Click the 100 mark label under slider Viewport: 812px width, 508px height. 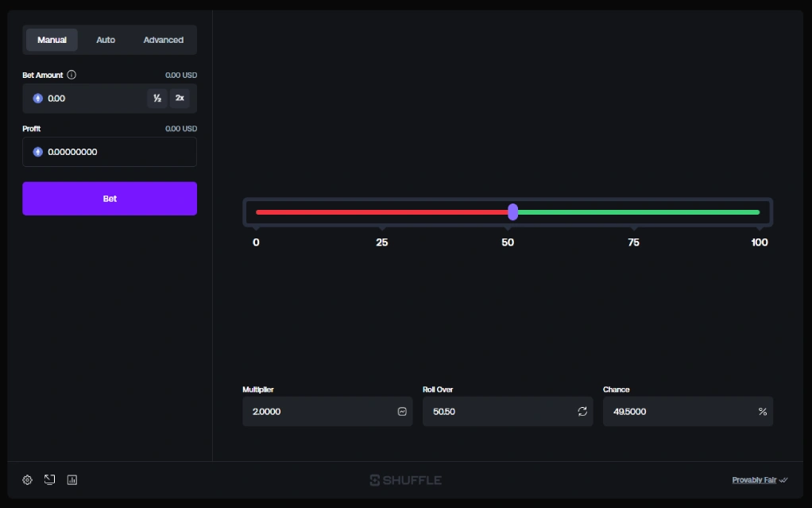click(x=760, y=242)
